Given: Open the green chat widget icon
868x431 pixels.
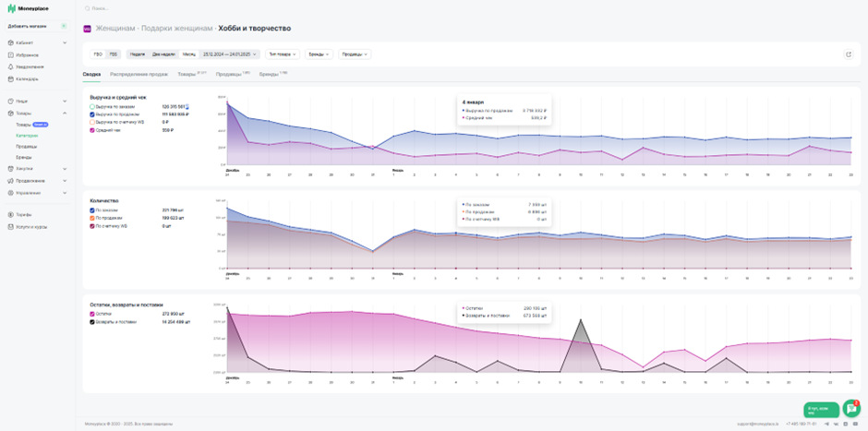Looking at the screenshot, I should [850, 408].
